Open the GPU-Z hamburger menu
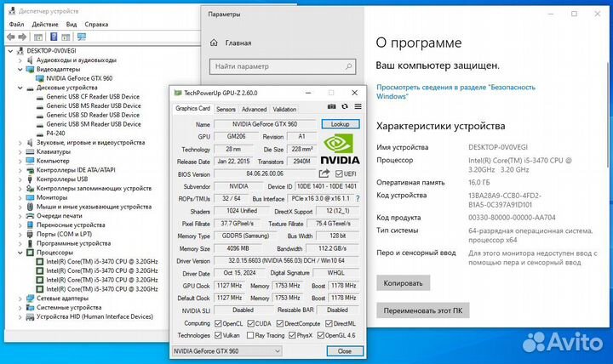Image resolution: width=613 pixels, height=364 pixels. coord(358,106)
